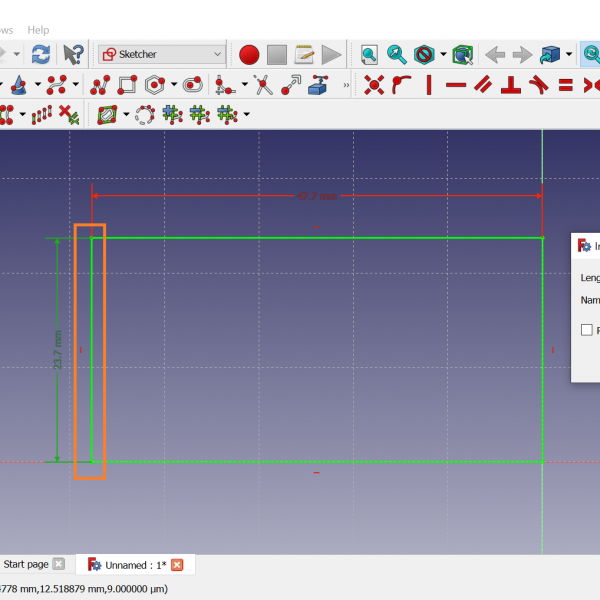Apply the Perpendicular constraint
Screen dimensions: 600x600
pyautogui.click(x=511, y=85)
